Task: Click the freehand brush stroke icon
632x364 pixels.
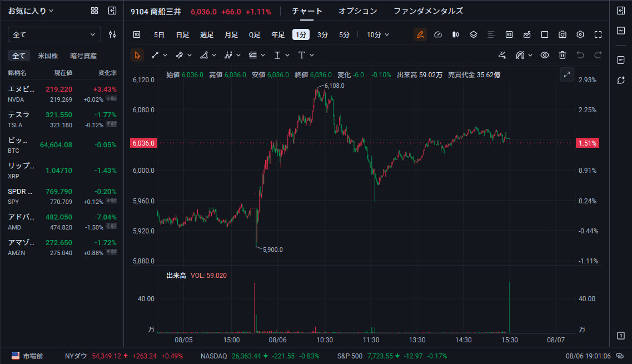Action: pyautogui.click(x=502, y=55)
